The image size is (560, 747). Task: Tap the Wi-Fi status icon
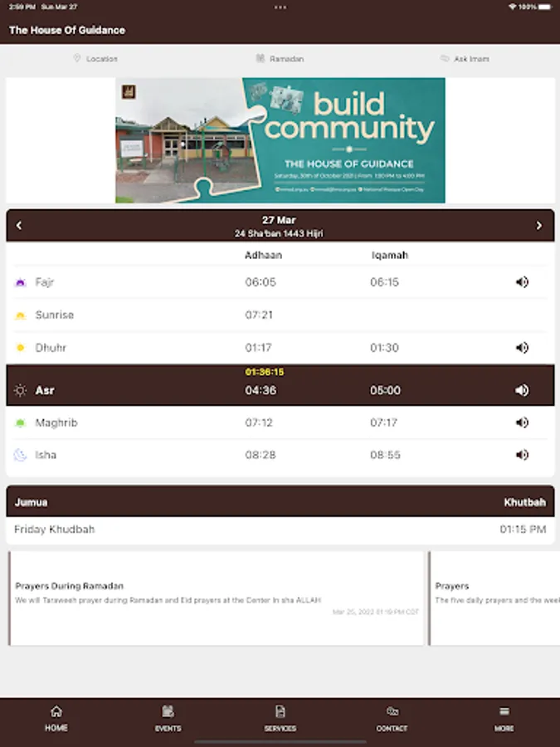click(513, 7)
